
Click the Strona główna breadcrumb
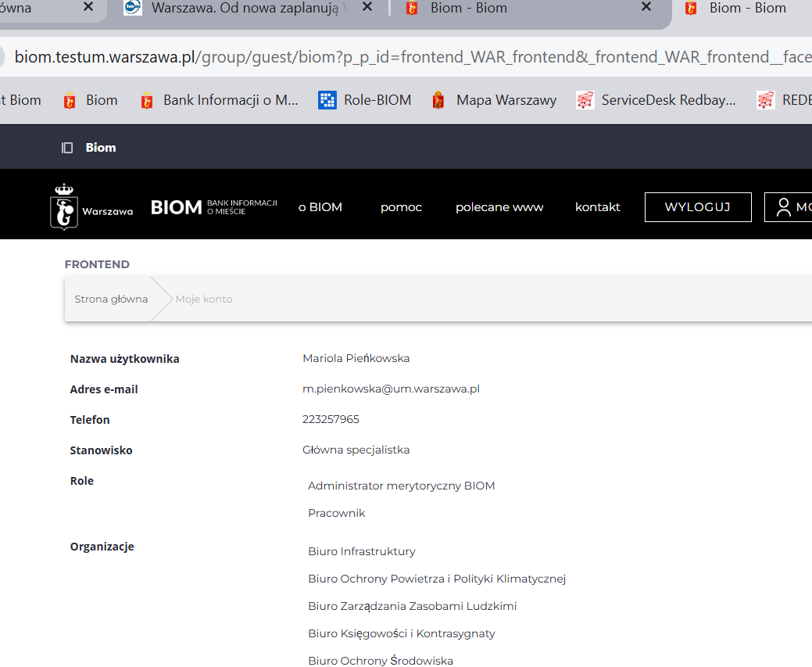pyautogui.click(x=111, y=299)
